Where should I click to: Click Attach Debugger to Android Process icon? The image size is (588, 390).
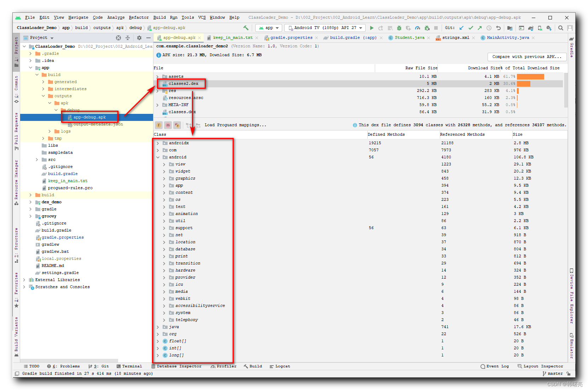(427, 28)
